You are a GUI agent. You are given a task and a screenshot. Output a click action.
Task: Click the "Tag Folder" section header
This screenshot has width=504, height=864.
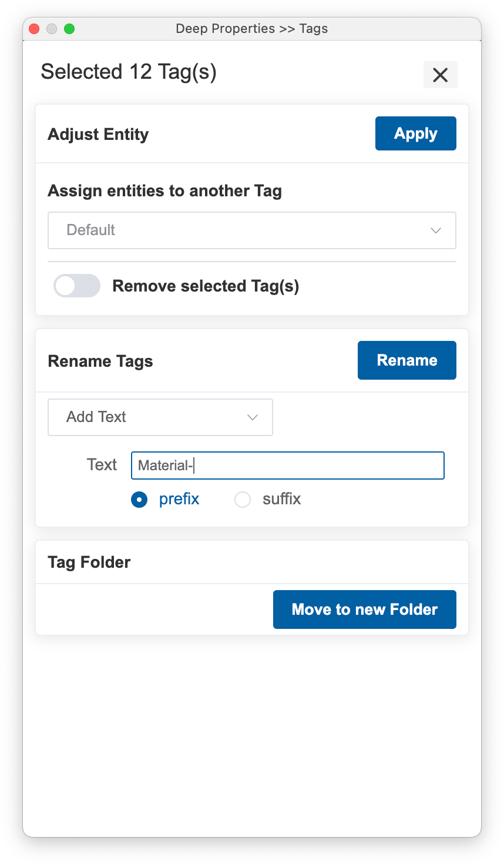(89, 562)
